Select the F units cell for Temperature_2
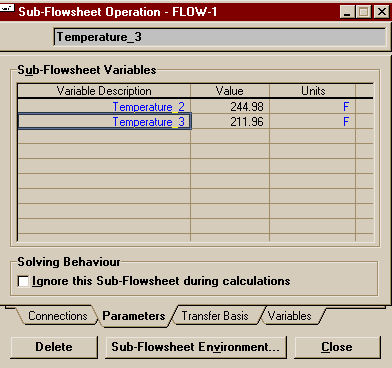The image size is (392, 368). pyautogui.click(x=312, y=107)
